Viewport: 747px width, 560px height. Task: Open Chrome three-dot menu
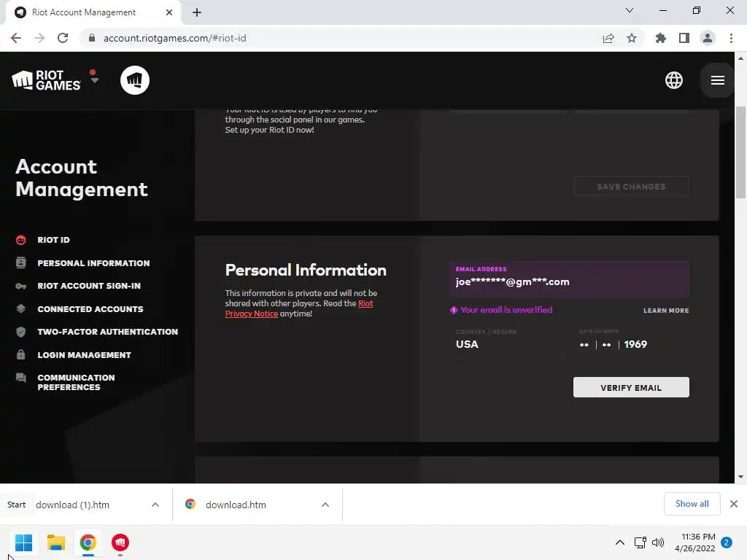click(731, 38)
